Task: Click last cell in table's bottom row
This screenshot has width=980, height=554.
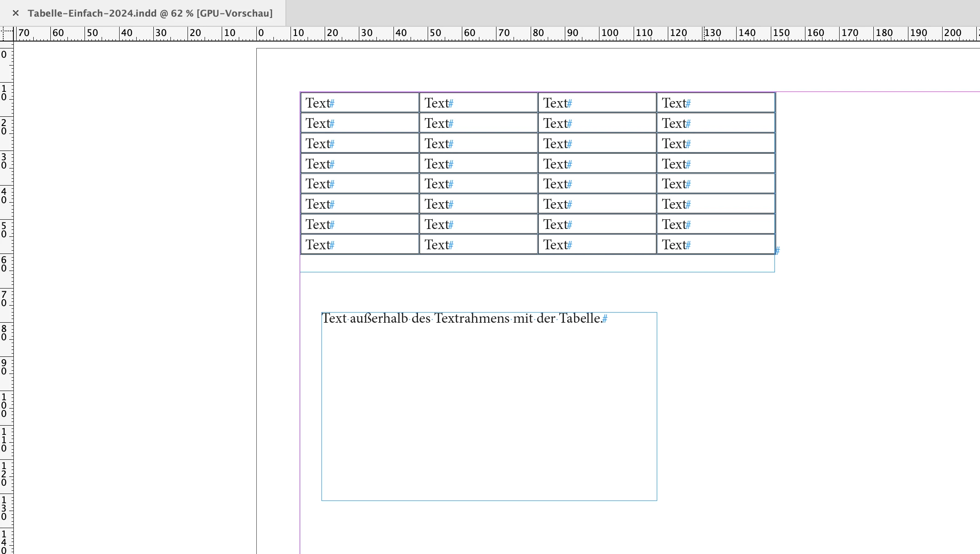Action: (x=715, y=244)
